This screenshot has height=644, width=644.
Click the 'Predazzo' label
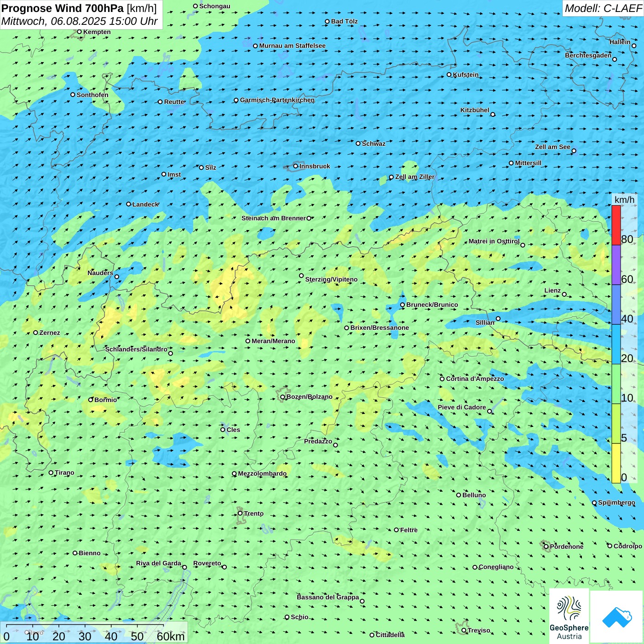tap(318, 441)
